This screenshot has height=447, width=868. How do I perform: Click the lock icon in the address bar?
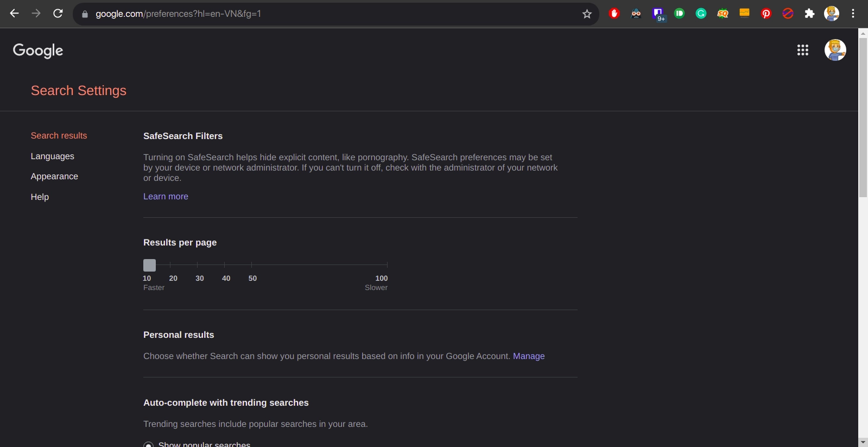[x=85, y=14]
